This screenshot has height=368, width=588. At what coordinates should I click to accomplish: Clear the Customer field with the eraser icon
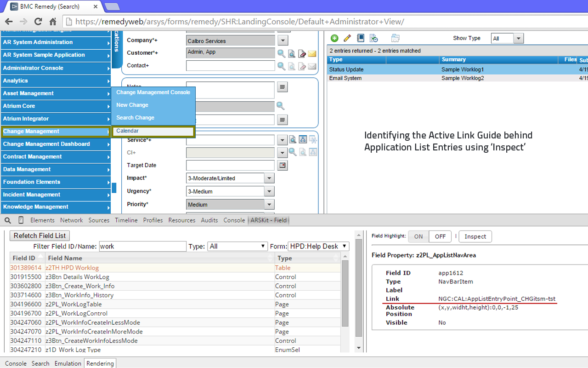302,54
